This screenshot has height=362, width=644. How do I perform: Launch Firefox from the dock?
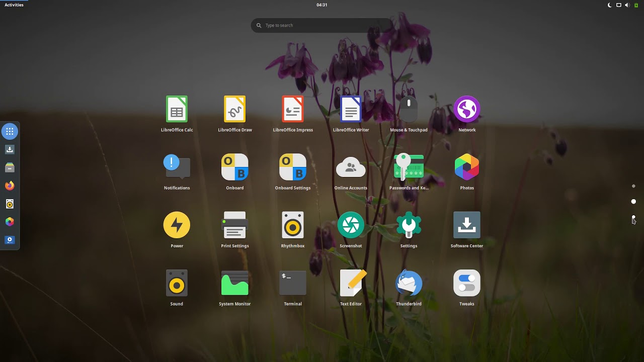click(x=10, y=186)
